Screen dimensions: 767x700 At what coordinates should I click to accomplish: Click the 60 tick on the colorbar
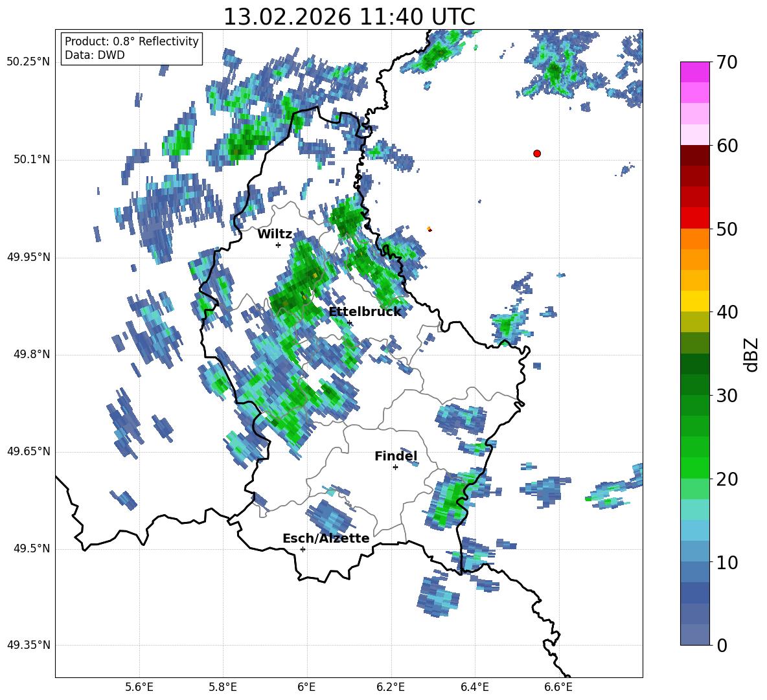pyautogui.click(x=727, y=146)
